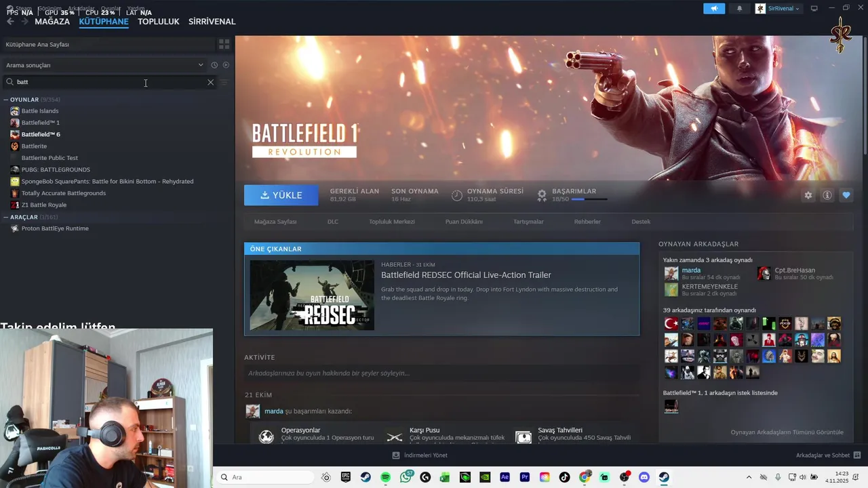Switch to Big Picture mode icon
Screen dimensions: 868x488
point(814,9)
